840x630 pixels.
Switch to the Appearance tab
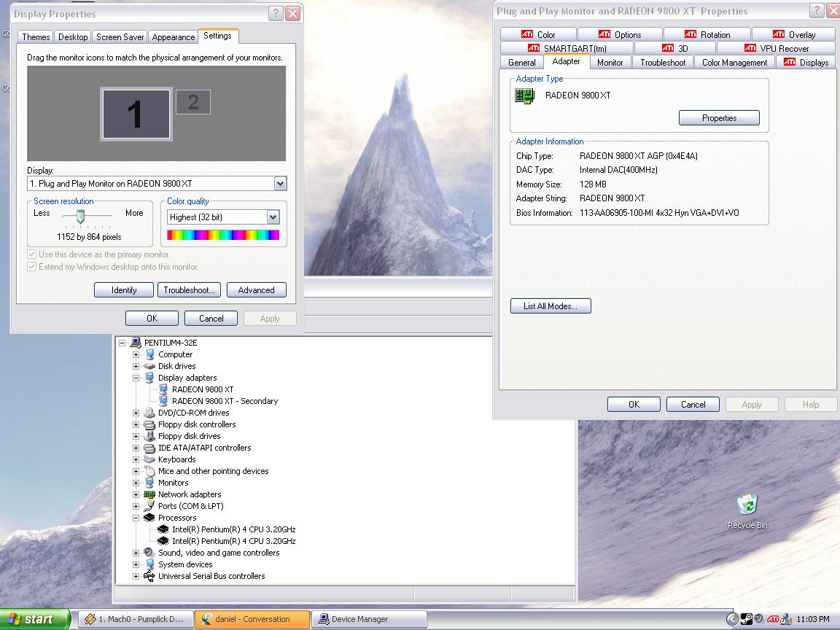[x=173, y=37]
